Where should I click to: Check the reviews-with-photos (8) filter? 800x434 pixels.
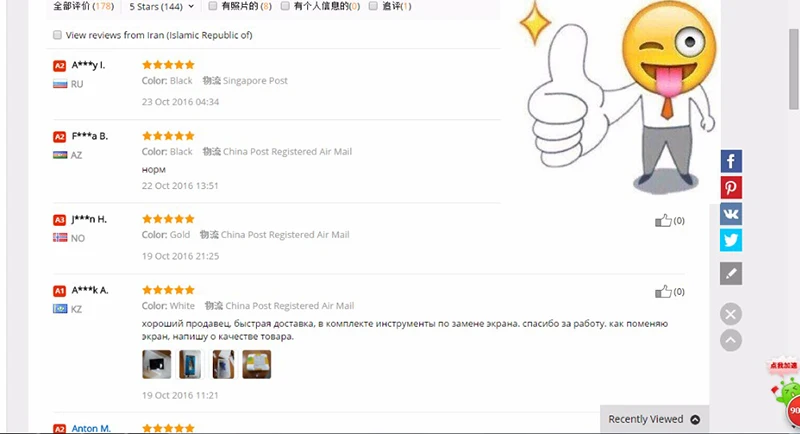click(213, 6)
